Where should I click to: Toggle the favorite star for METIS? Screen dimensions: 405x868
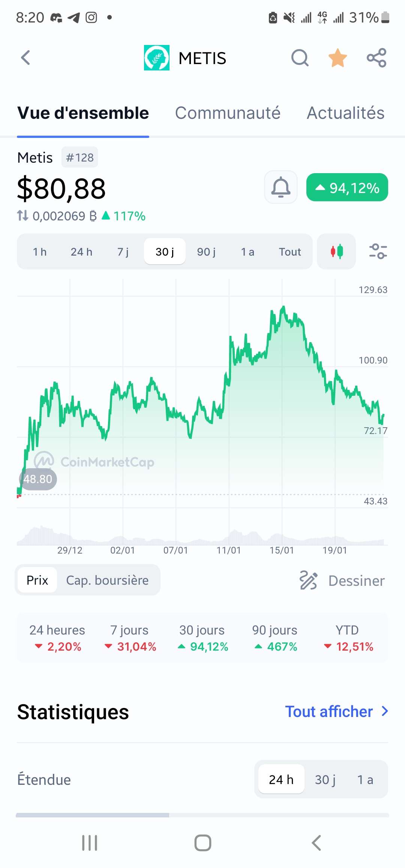337,58
